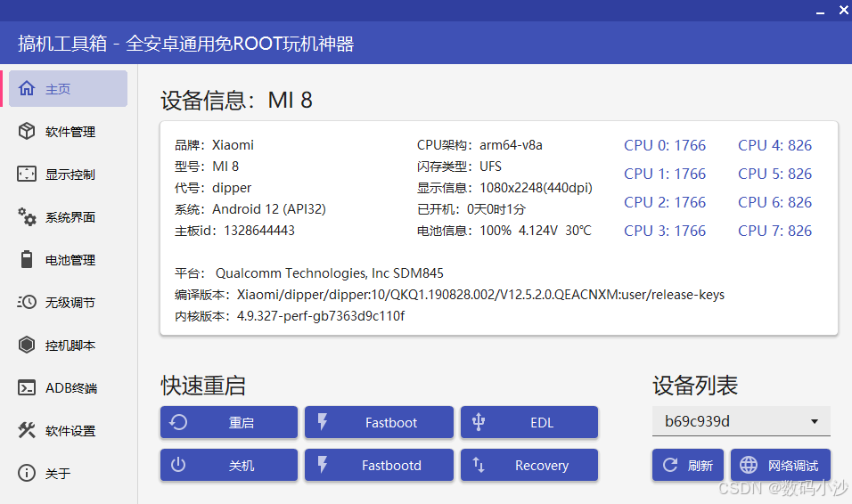852x504 pixels.
Task: Click the 'CPU 7: 826' frequency text
Action: click(774, 231)
